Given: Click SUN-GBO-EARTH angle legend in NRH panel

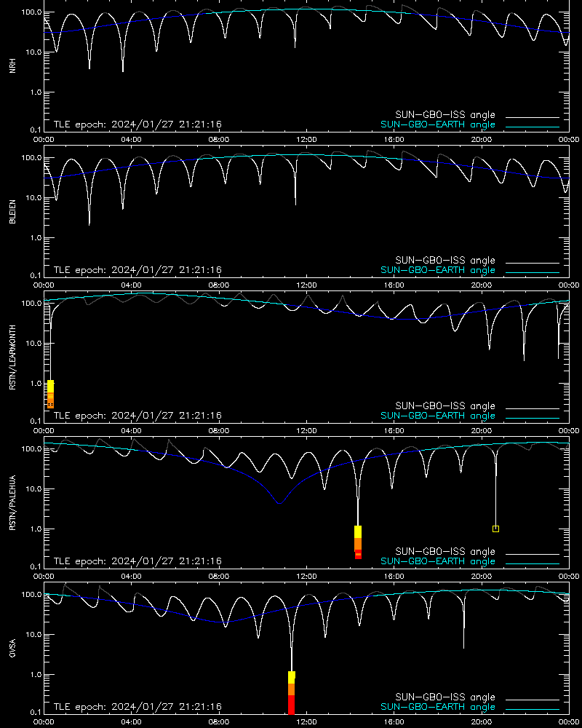Looking at the screenshot, I should [438, 124].
